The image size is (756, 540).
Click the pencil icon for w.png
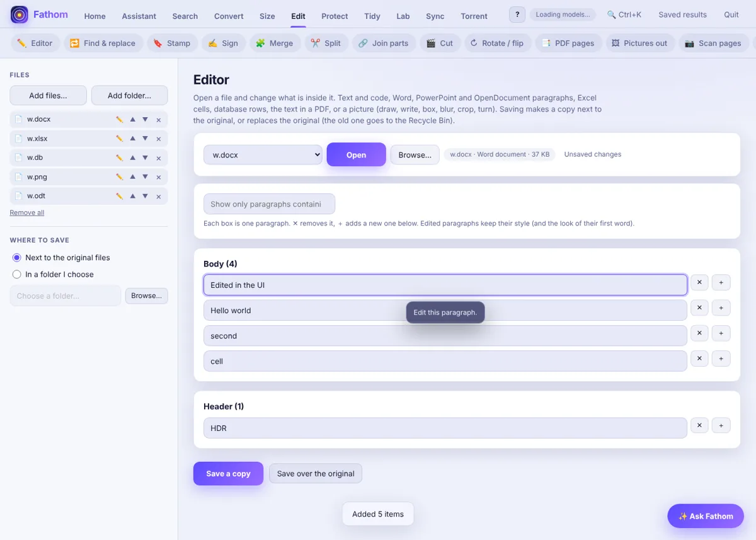click(x=120, y=177)
